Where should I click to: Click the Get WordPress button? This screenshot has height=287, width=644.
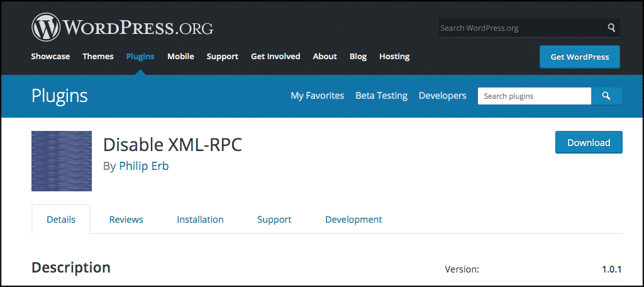(579, 57)
